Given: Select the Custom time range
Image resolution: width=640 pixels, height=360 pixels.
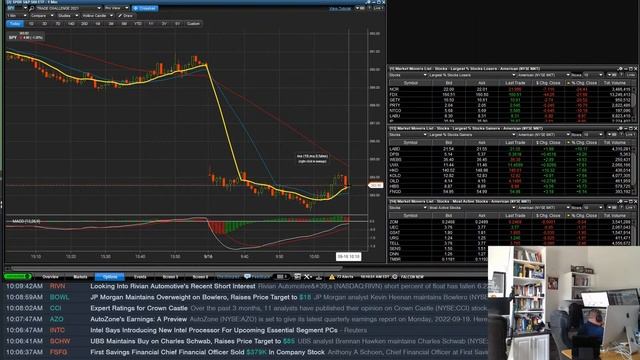Looking at the screenshot, I should point(193,24).
